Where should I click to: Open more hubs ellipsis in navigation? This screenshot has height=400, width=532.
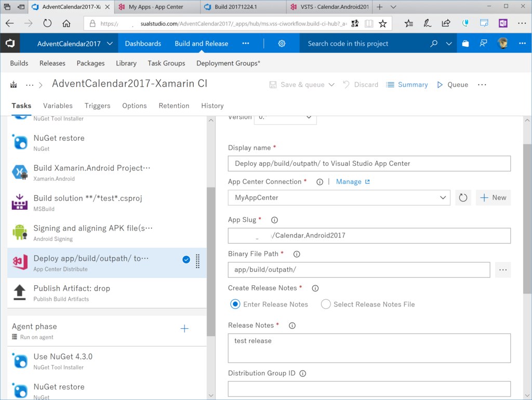click(x=246, y=44)
